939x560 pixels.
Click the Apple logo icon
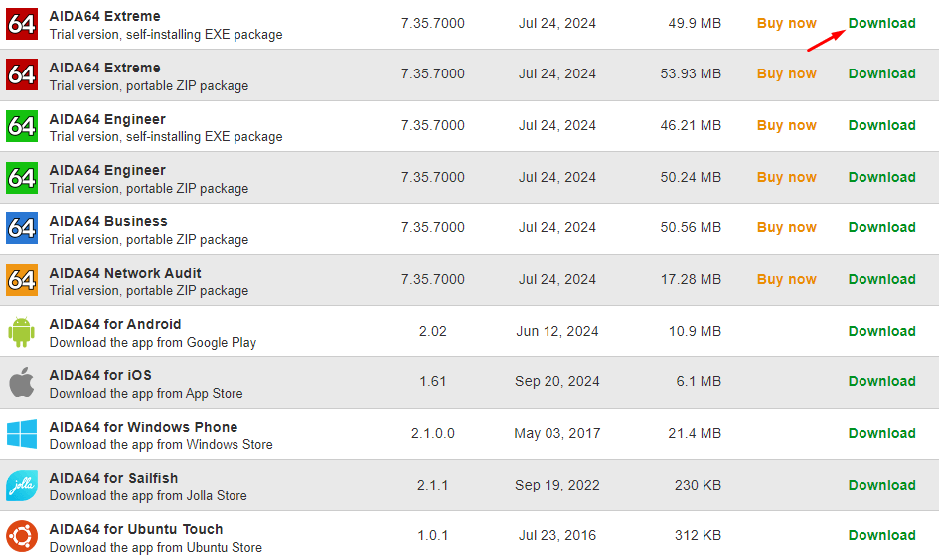(22, 382)
